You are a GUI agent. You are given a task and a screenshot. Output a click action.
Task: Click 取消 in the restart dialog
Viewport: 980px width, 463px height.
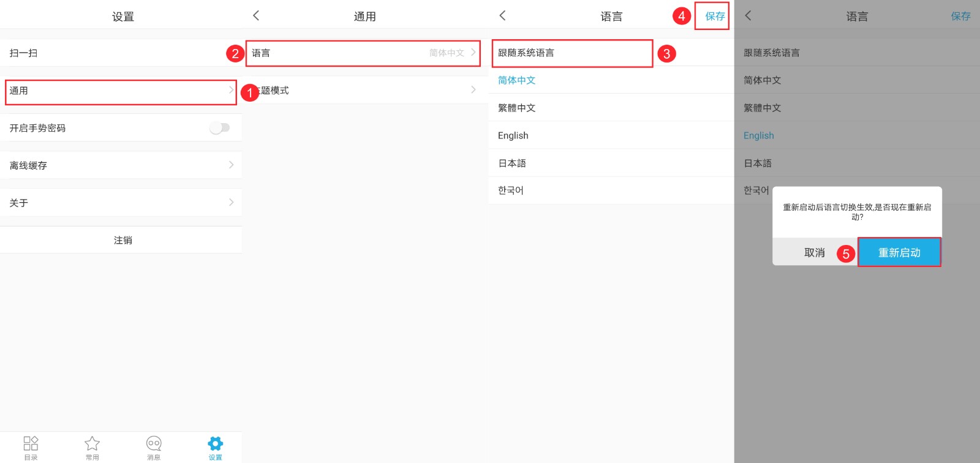815,252
